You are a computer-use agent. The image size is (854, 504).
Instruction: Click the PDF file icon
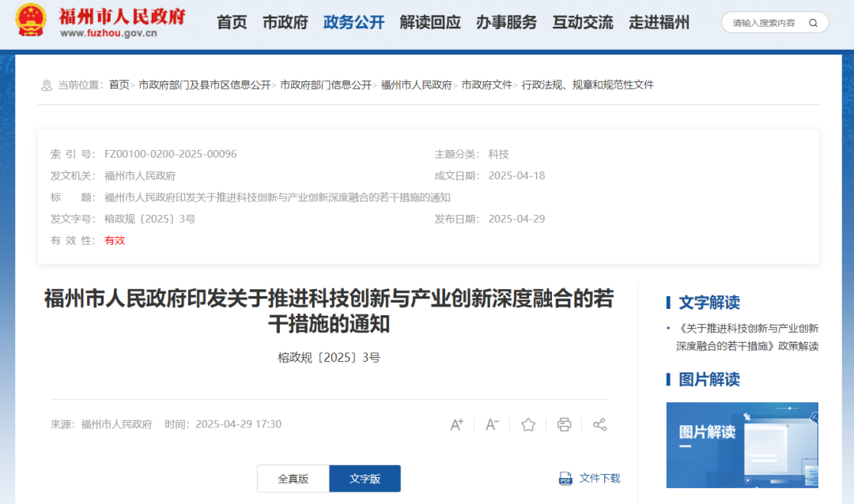click(565, 478)
